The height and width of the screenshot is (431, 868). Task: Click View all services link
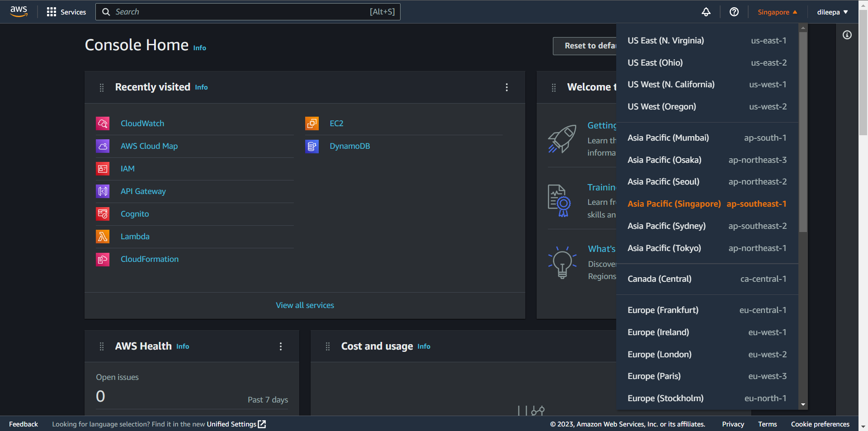click(305, 305)
